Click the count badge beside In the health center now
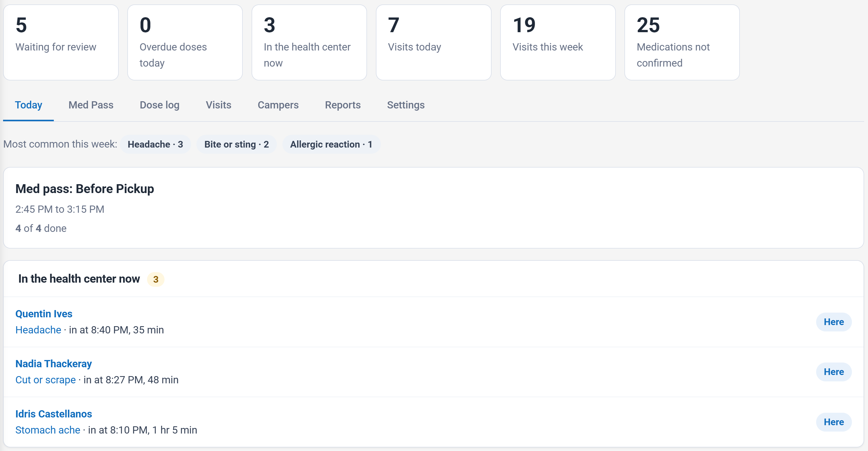This screenshot has width=868, height=451. [156, 279]
